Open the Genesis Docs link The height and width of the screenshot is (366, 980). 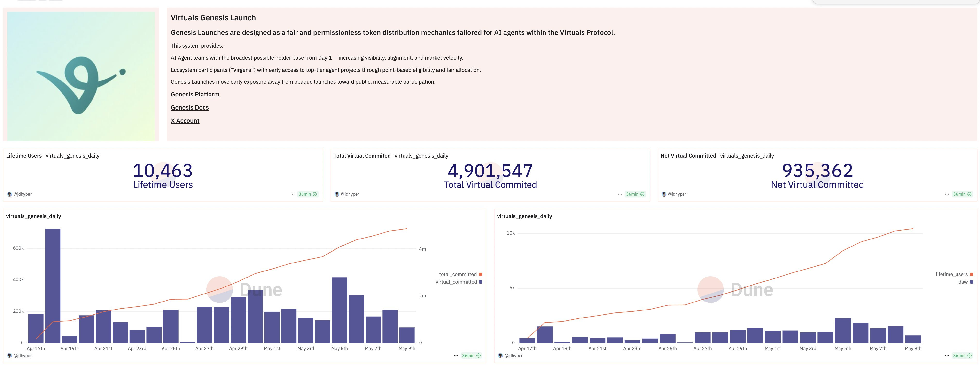[189, 107]
